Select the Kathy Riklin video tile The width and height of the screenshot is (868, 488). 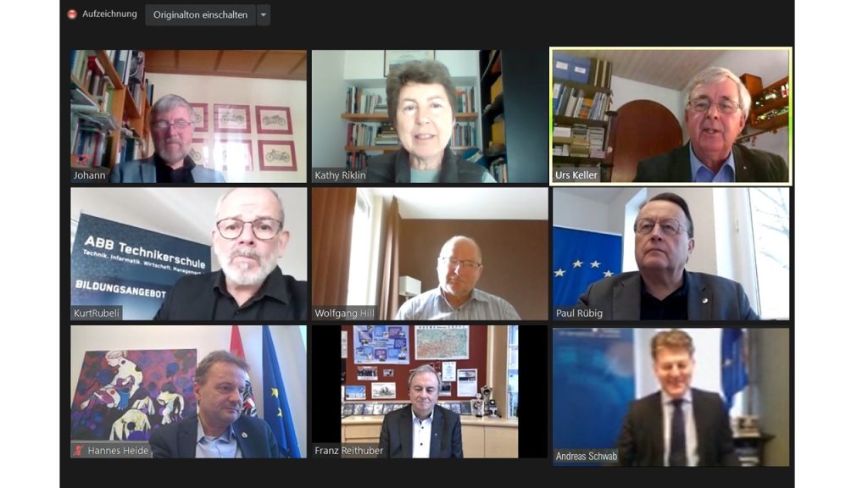(x=430, y=116)
